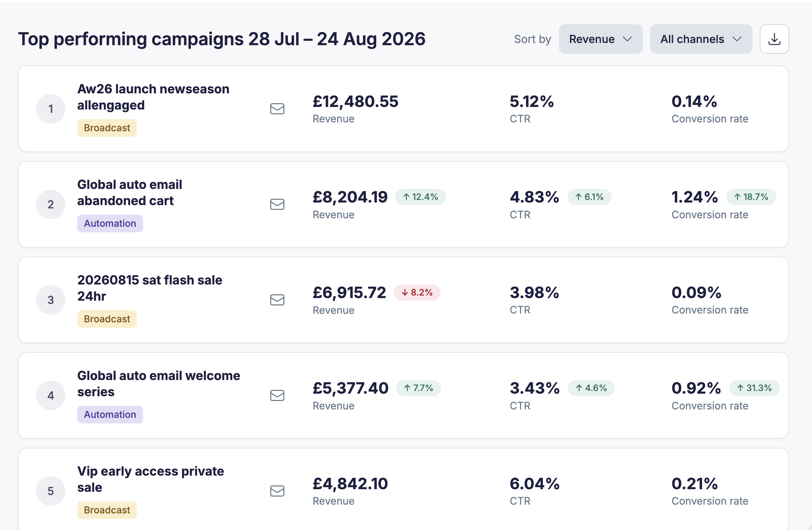Open Aw26 launch newseason allengaged campaign

[153, 97]
